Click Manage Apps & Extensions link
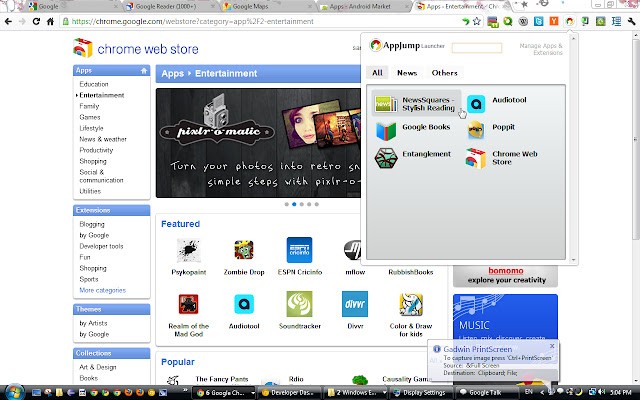The height and width of the screenshot is (400, 640). 542,48
